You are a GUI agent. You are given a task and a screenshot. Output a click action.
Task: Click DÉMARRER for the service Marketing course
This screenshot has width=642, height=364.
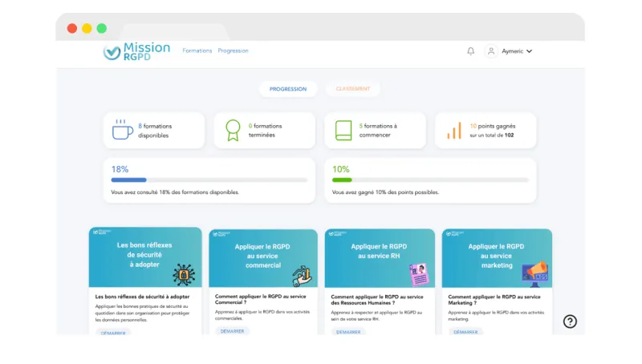465,332
